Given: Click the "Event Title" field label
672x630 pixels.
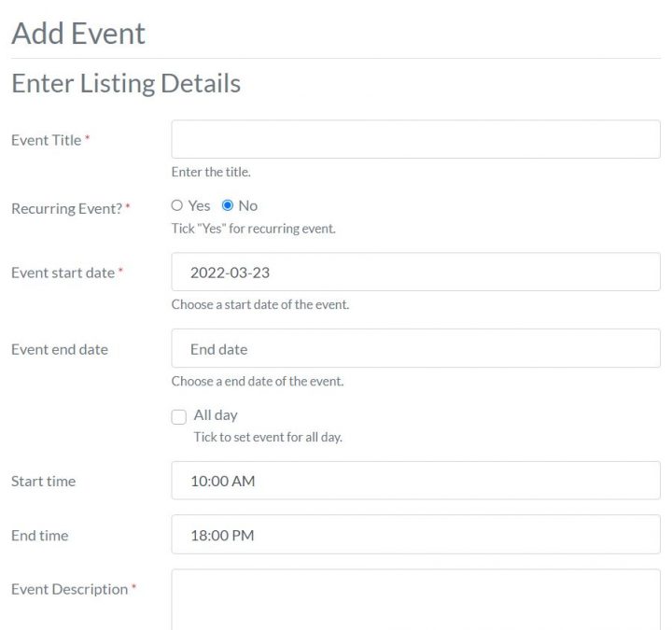Looking at the screenshot, I should (x=46, y=140).
